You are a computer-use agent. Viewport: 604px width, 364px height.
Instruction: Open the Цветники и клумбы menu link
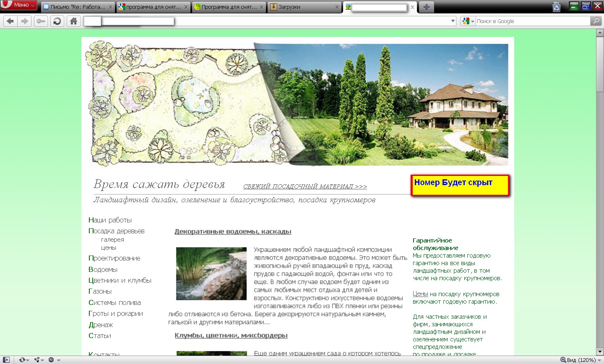pyautogui.click(x=120, y=280)
